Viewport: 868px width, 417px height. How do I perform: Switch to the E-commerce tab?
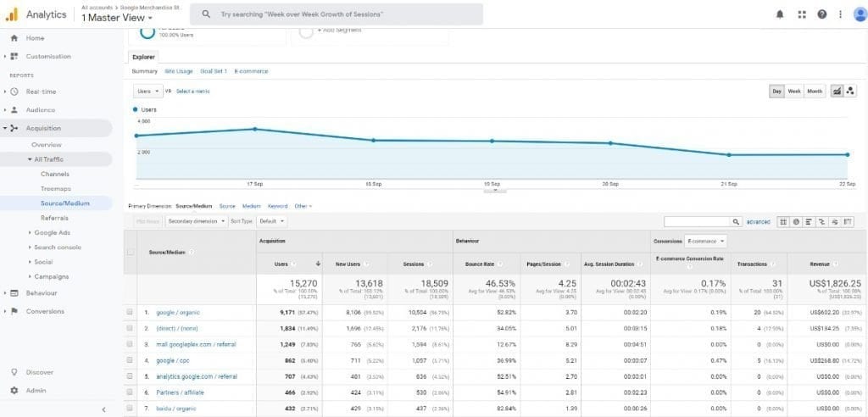[x=251, y=71]
